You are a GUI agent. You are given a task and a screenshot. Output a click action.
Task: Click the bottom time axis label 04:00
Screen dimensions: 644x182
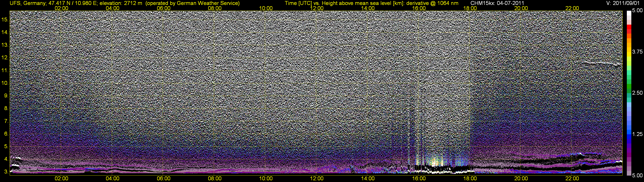point(112,179)
